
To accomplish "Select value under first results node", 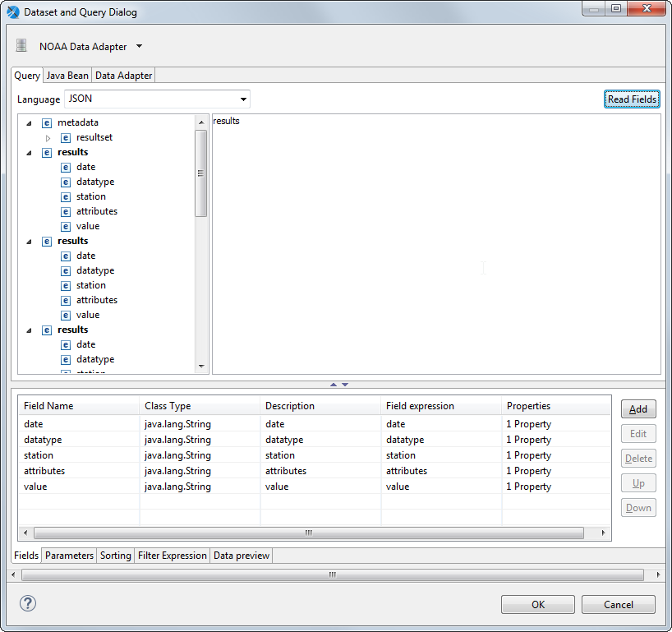I will 88,226.
